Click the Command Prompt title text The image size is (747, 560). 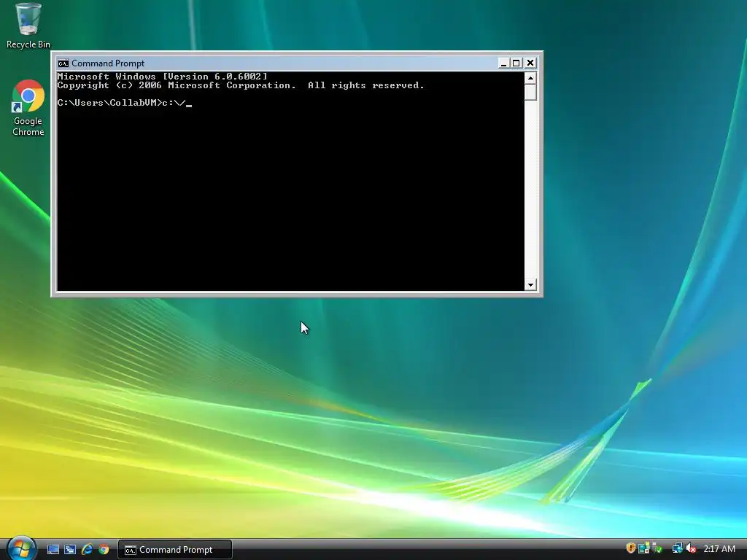108,63
